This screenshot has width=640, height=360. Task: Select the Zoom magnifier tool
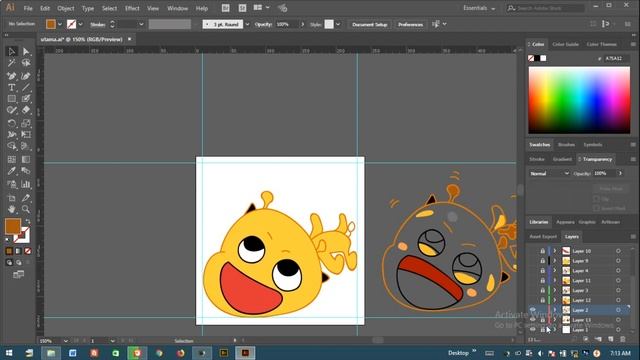[x=26, y=209]
